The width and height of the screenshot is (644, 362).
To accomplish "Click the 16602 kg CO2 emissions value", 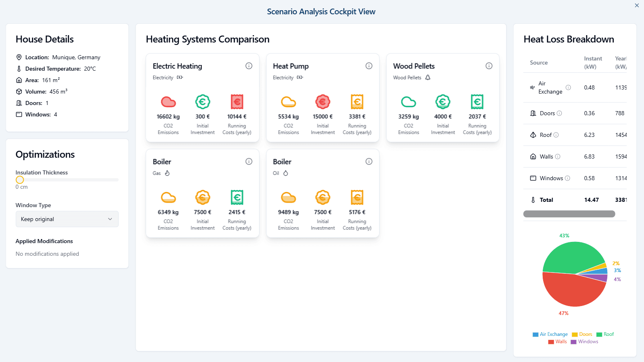I will (x=168, y=116).
